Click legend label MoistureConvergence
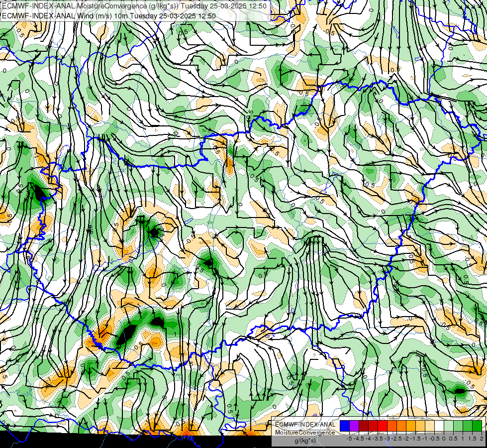This screenshot has width=487, height=448. [x=305, y=433]
